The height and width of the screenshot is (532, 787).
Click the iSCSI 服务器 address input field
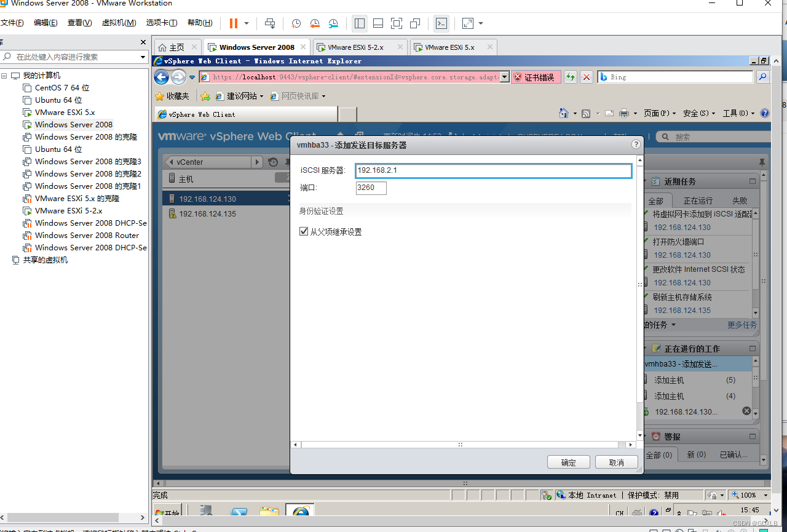point(494,170)
